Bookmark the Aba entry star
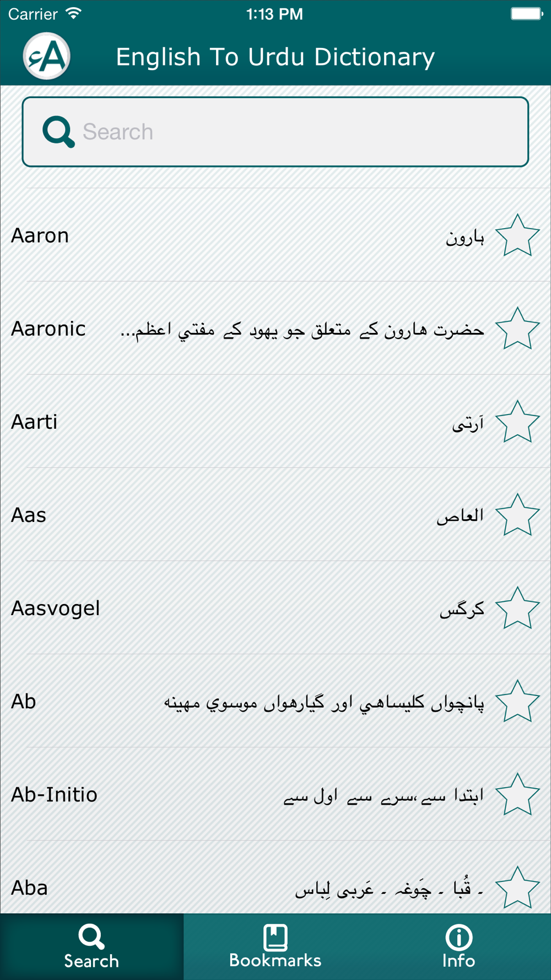 point(517,887)
